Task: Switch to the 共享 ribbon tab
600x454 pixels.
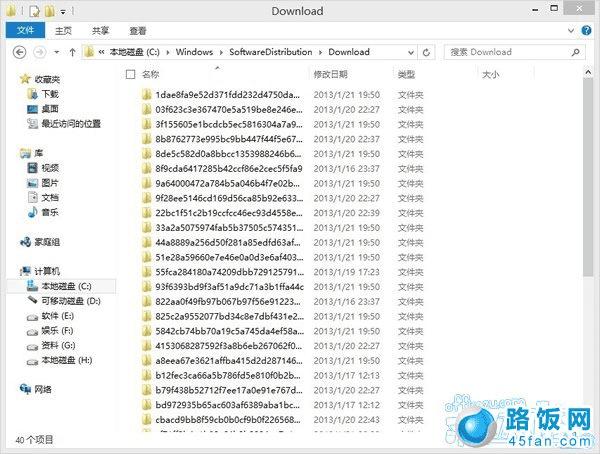Action: 100,31
